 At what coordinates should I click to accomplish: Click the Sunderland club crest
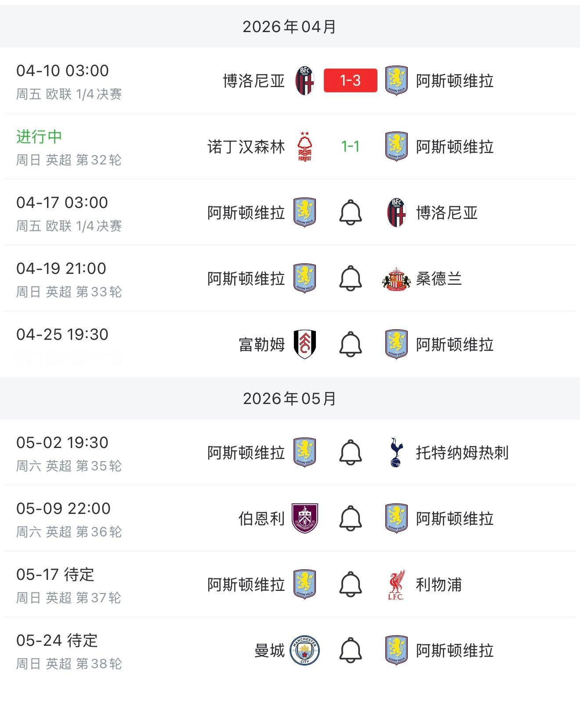[x=396, y=278]
